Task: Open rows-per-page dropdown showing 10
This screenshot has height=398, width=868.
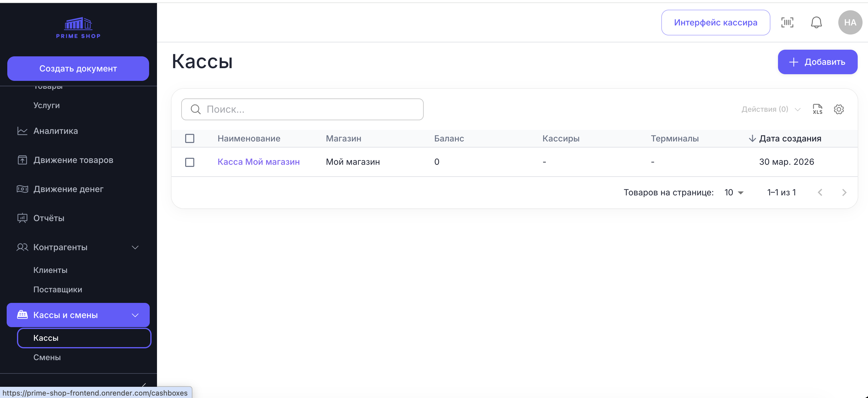Action: tap(734, 192)
